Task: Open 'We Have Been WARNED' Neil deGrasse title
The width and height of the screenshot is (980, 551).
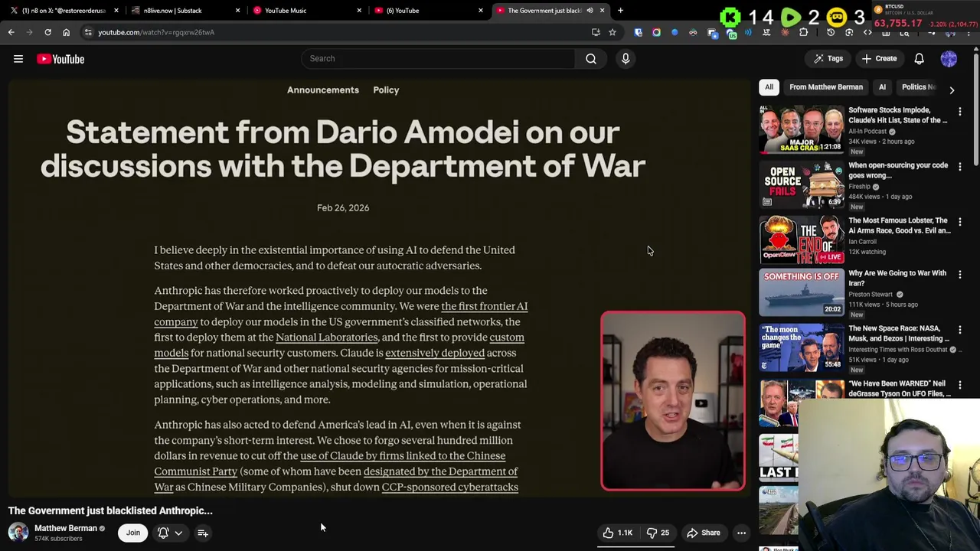Action: 900,389
